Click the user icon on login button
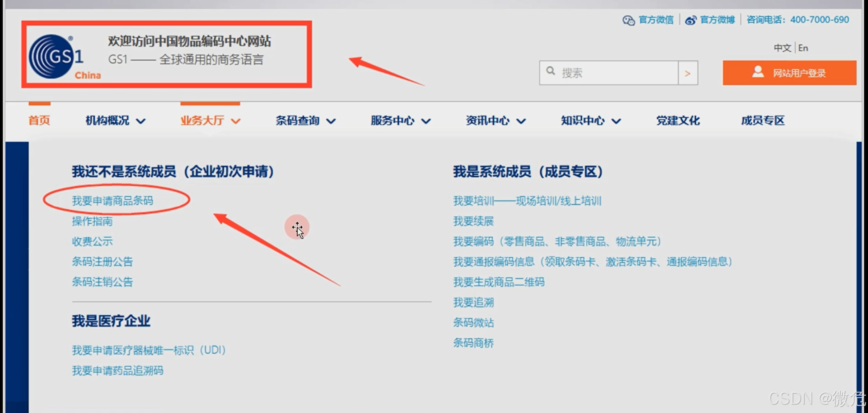The height and width of the screenshot is (413, 868). (x=758, y=72)
